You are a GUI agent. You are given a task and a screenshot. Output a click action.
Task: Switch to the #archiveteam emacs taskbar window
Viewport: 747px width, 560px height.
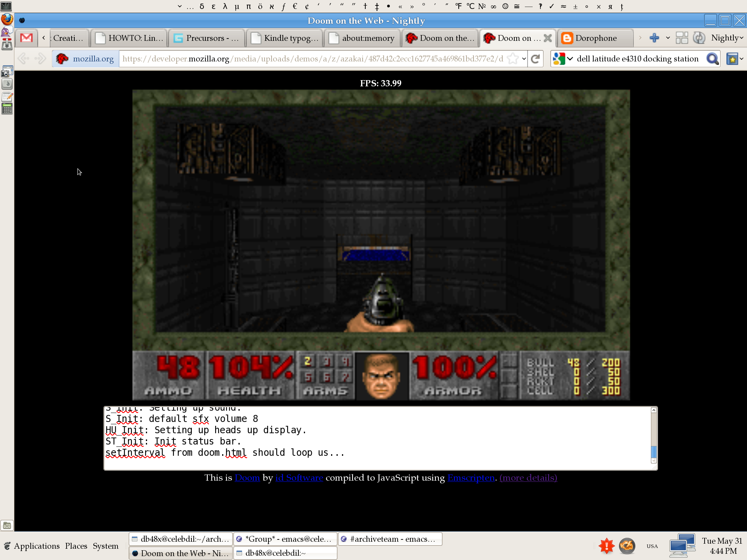click(390, 539)
